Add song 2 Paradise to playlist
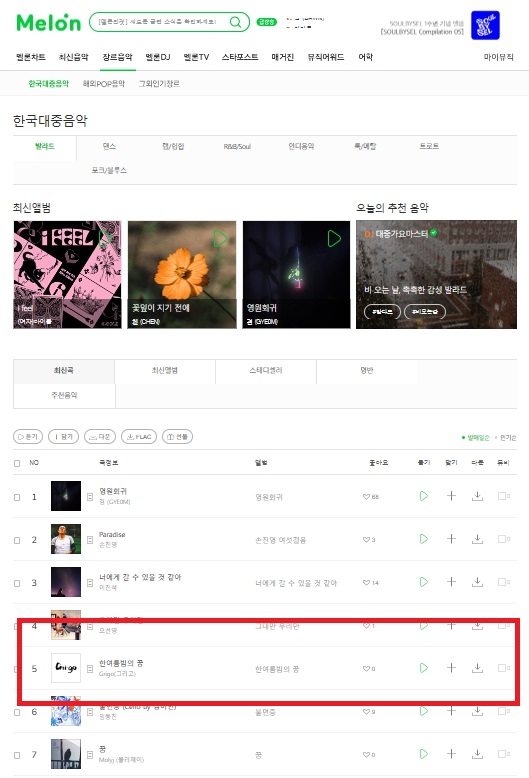The width and height of the screenshot is (529, 778). click(x=451, y=538)
